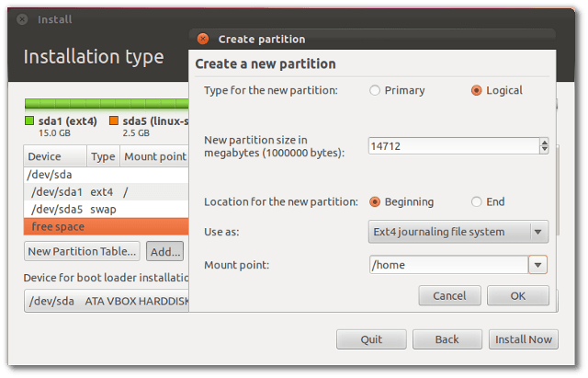Click the 'sda1 (ext4)' legend label
The image size is (588, 378).
point(67,121)
